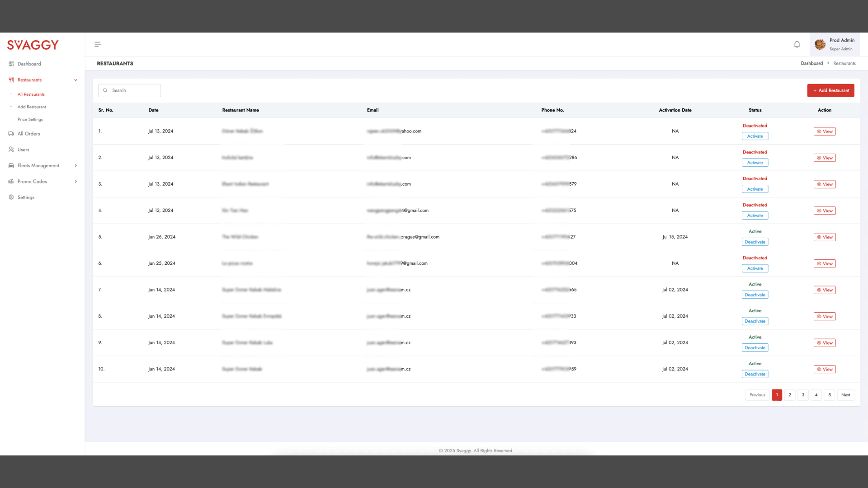Open Users via its sidebar icon
This screenshot has height=488, width=868.
[x=11, y=149]
